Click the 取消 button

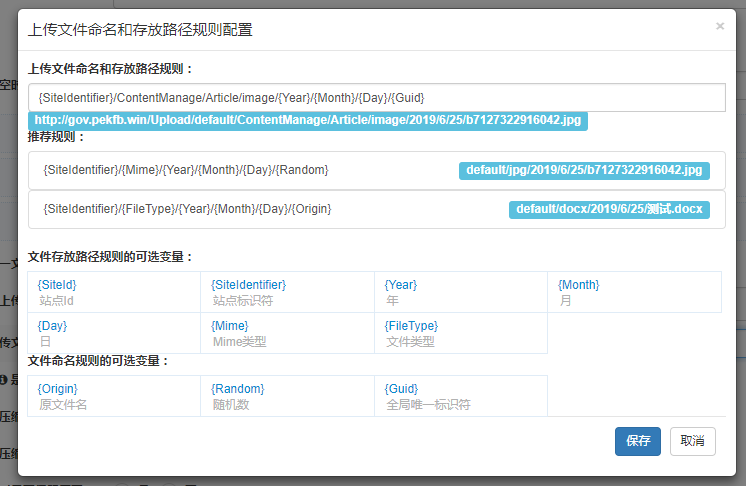point(692,441)
